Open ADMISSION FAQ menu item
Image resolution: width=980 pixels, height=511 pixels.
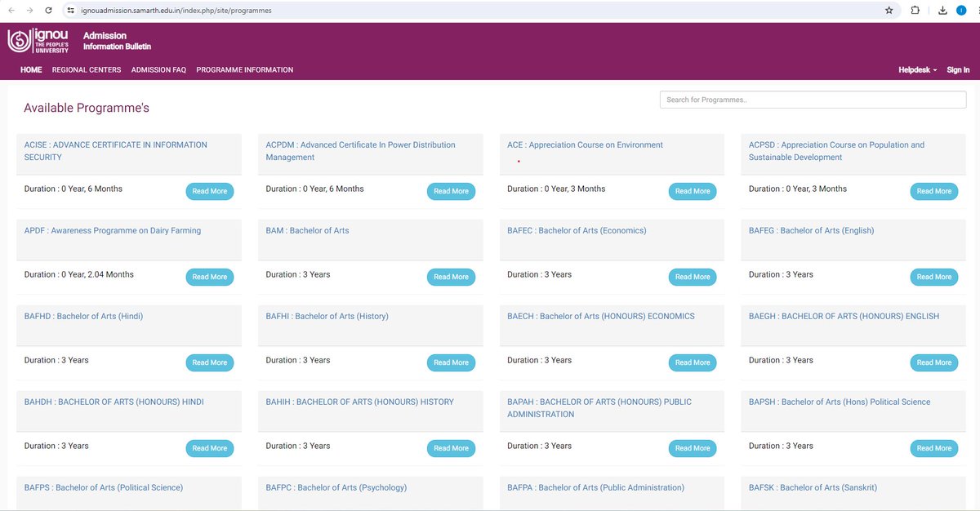click(x=158, y=70)
